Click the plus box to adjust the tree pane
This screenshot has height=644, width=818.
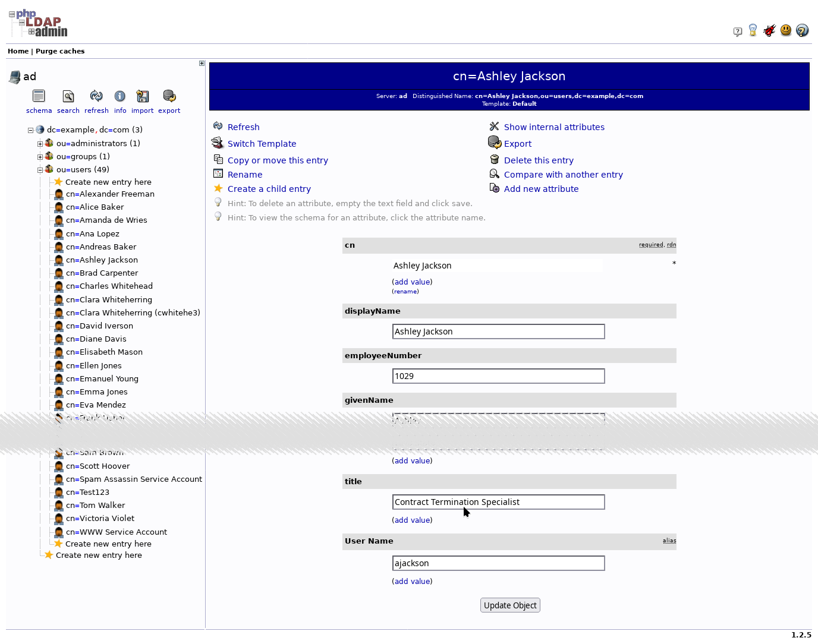(201, 62)
